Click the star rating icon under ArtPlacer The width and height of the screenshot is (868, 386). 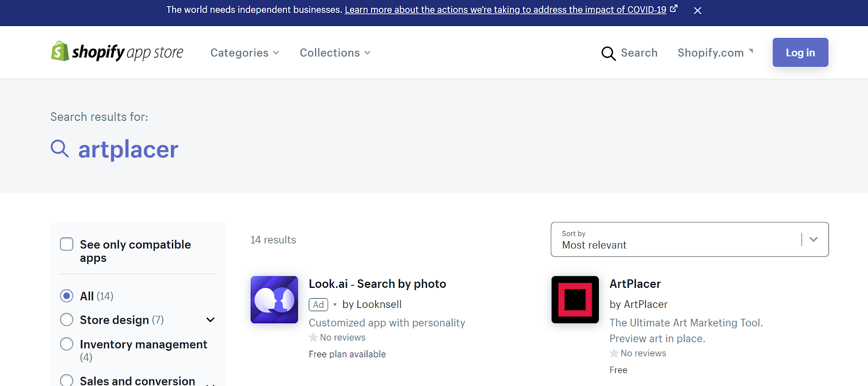(614, 353)
